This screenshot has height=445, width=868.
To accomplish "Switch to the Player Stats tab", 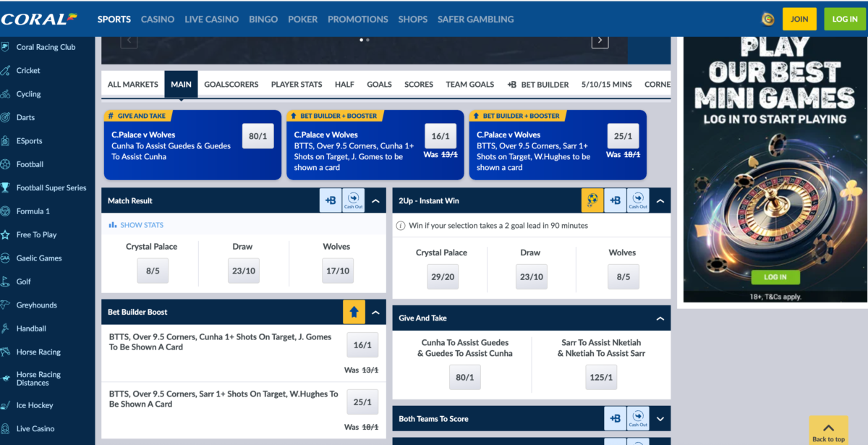I will (297, 85).
